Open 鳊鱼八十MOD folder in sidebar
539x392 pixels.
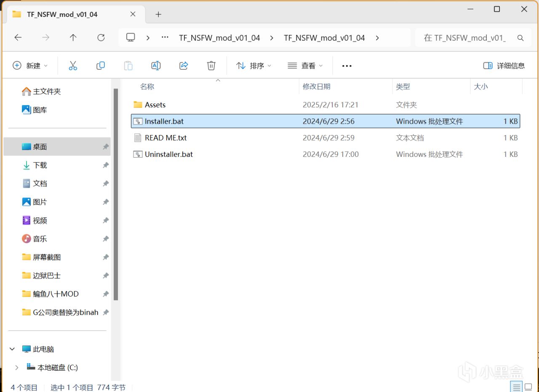coord(50,294)
